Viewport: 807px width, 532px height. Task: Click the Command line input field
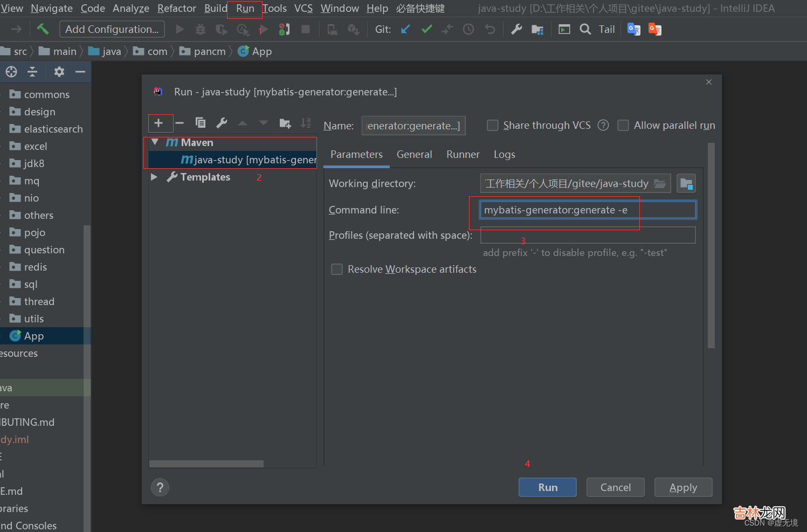[x=588, y=210]
